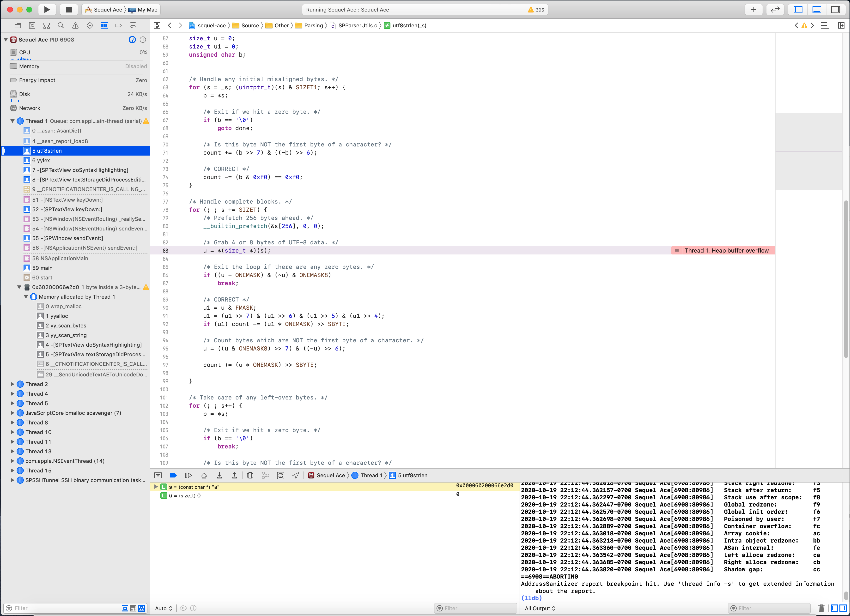Click the Step Into debug button
Image resolution: width=850 pixels, height=616 pixels.
pyautogui.click(x=220, y=475)
